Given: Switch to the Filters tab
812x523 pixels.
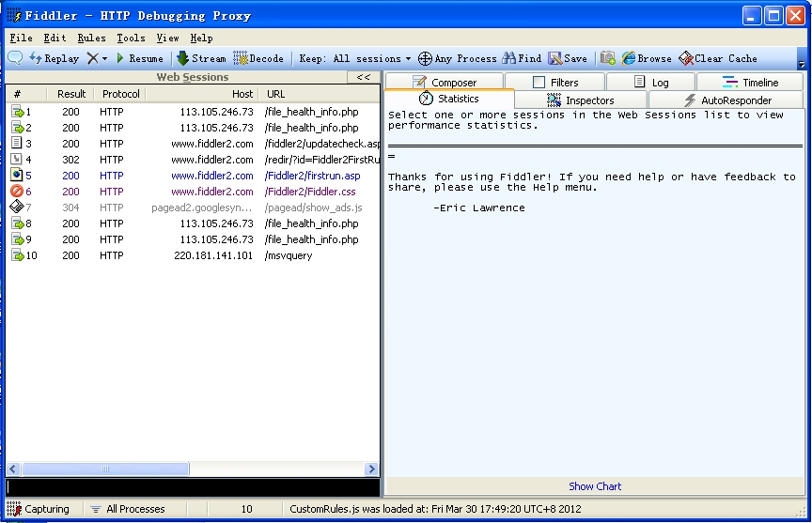Looking at the screenshot, I should tap(554, 82).
